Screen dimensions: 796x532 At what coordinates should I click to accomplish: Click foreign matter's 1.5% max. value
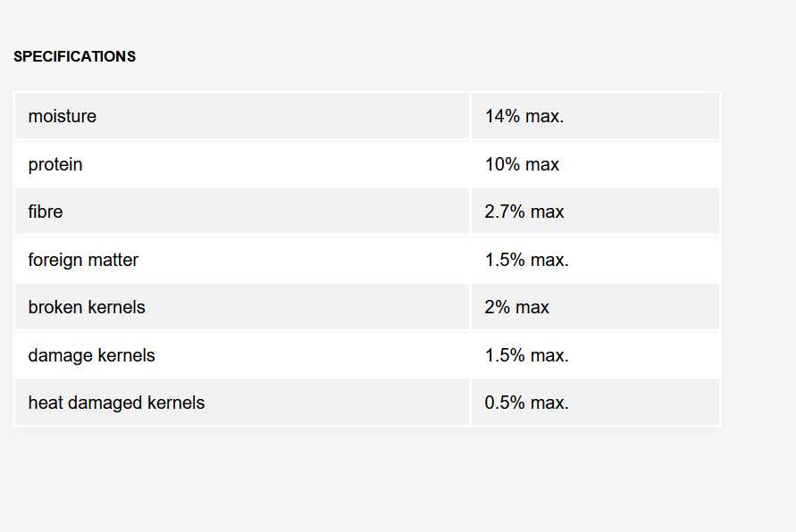[x=527, y=260]
